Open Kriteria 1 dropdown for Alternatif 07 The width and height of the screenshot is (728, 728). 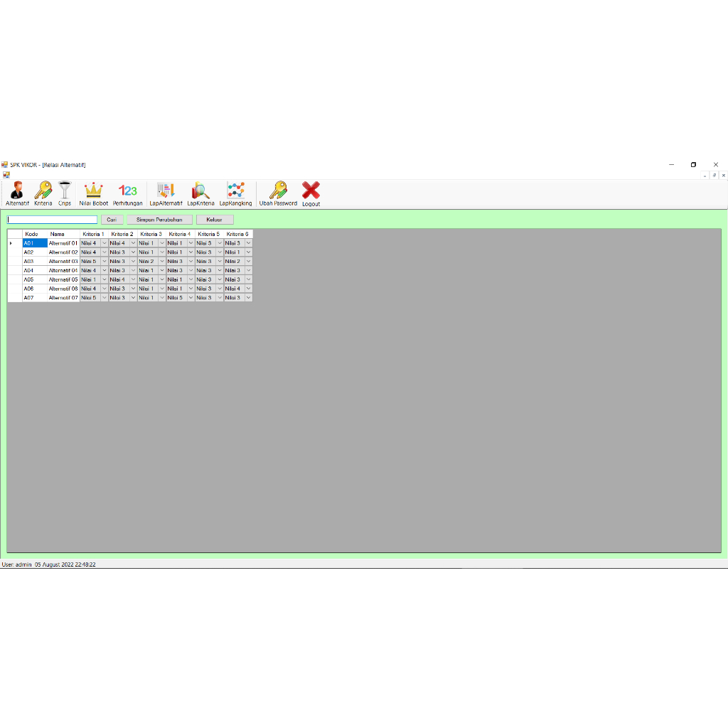(x=105, y=298)
